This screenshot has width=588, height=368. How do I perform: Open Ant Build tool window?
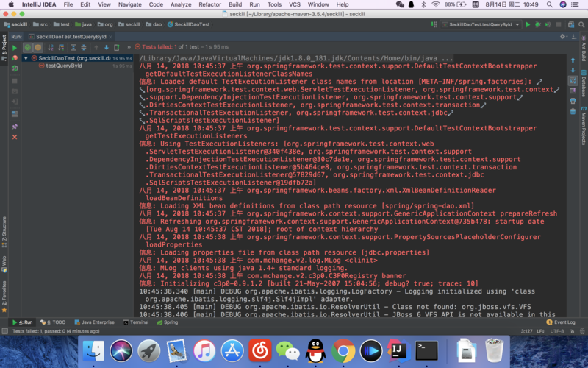[x=584, y=49]
